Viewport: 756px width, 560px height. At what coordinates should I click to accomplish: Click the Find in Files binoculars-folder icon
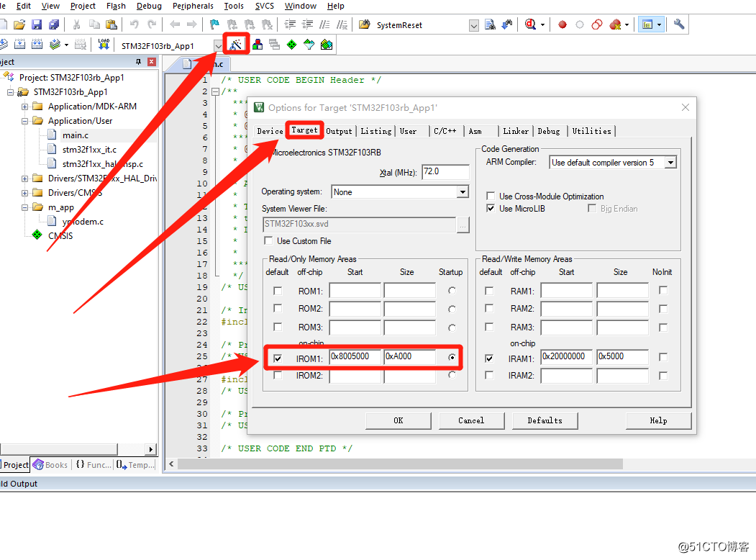click(365, 24)
